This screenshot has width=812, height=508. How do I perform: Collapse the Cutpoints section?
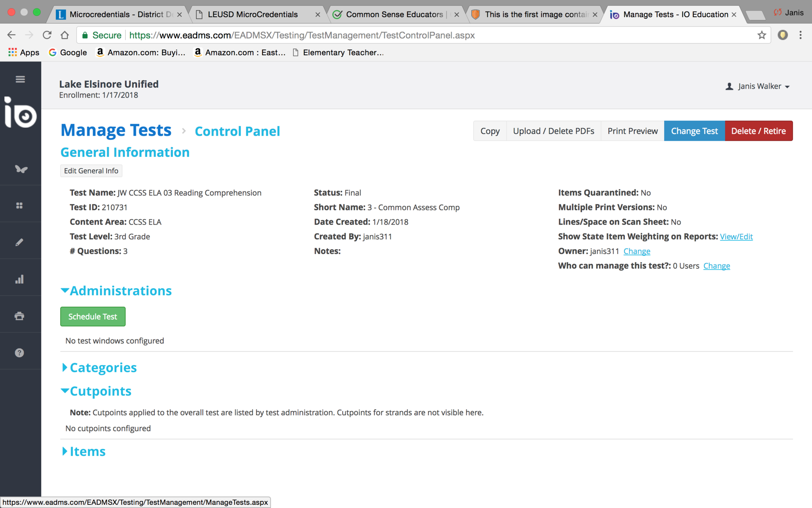(96, 391)
